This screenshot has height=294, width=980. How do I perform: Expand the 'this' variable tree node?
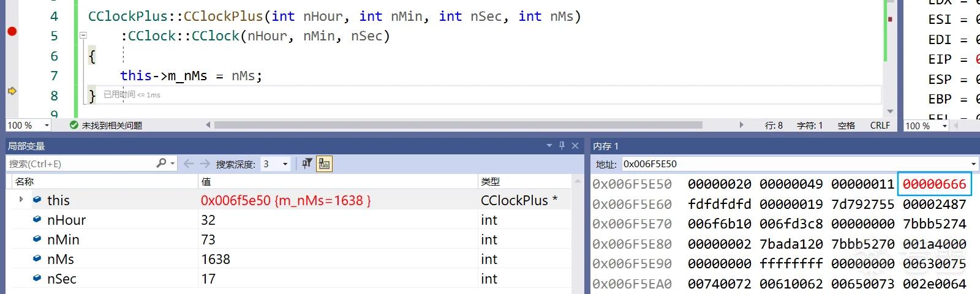pyautogui.click(x=21, y=200)
